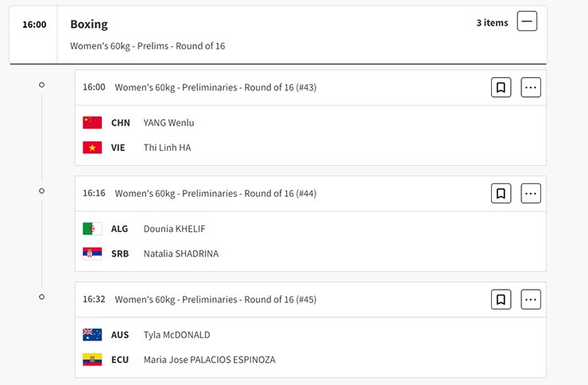Click the Serbia flag icon
The image size is (588, 385).
pos(92,254)
